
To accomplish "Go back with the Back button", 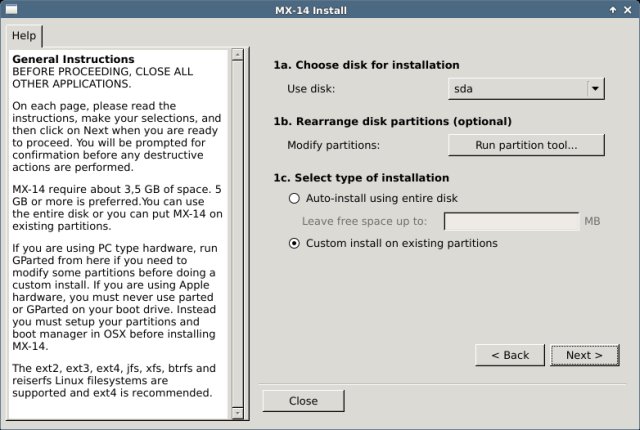I will pyautogui.click(x=510, y=355).
